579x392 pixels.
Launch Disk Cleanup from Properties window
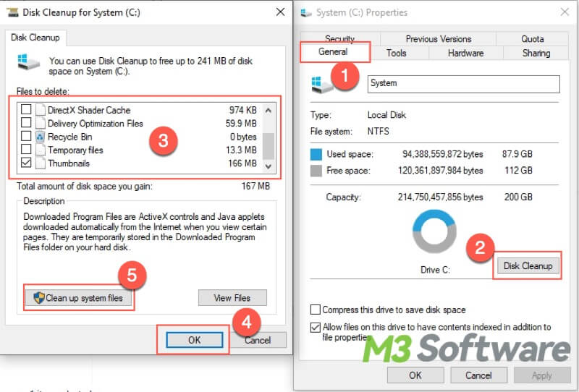(x=528, y=265)
